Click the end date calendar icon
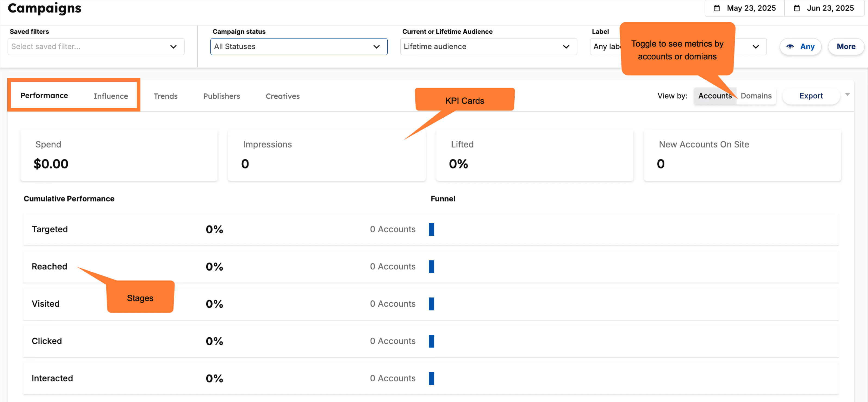This screenshot has width=868, height=402. click(x=797, y=8)
